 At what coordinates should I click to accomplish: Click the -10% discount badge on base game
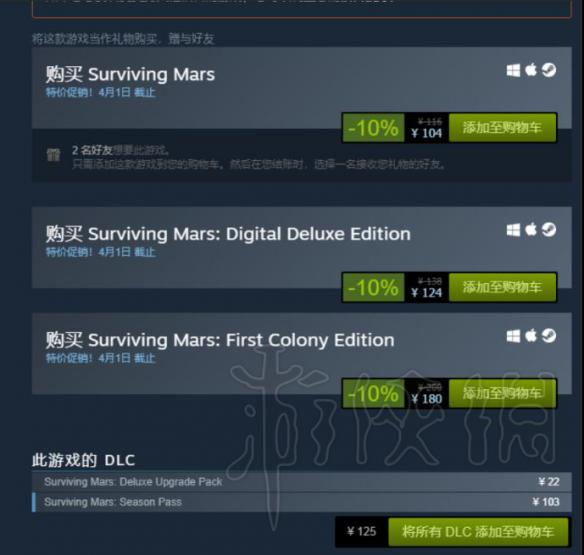point(373,128)
